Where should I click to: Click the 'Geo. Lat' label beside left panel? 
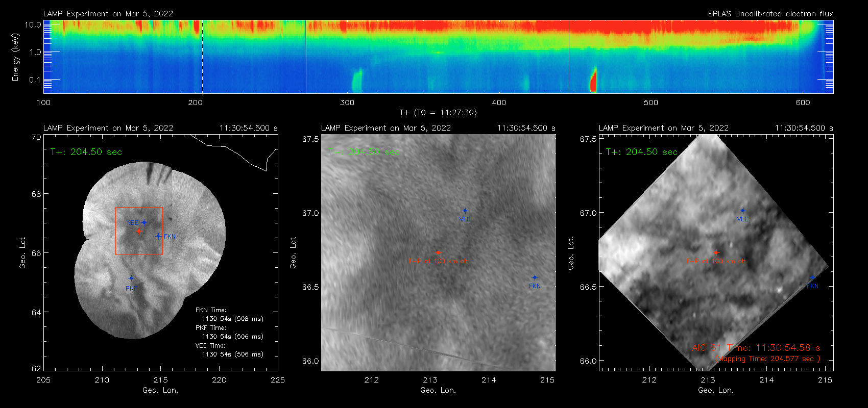(x=22, y=252)
